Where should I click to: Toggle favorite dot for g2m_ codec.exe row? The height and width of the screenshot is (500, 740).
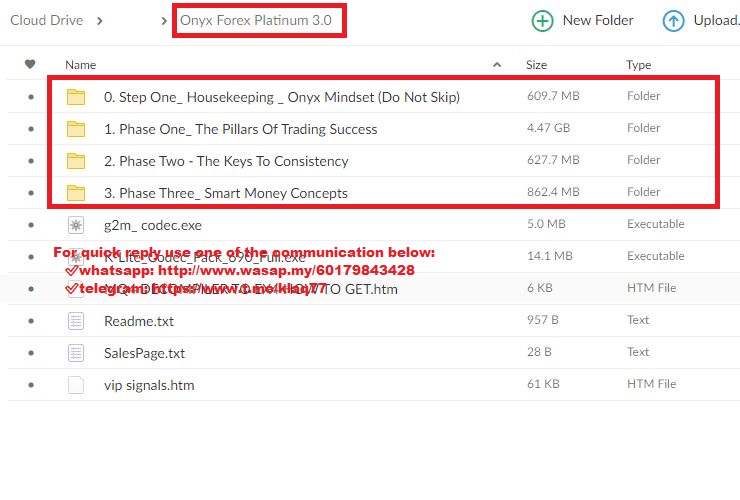pyautogui.click(x=31, y=225)
